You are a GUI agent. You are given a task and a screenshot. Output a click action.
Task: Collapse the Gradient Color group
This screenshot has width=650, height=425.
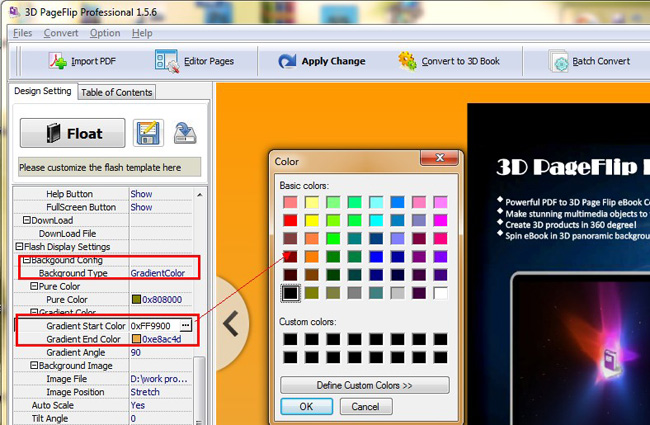click(34, 312)
